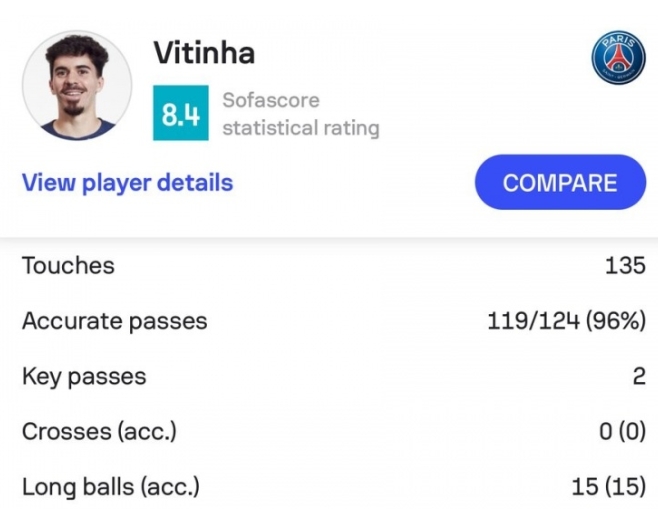The image size is (658, 509).
Task: Click the (96%) pass accuracy percentage
Action: (615, 321)
